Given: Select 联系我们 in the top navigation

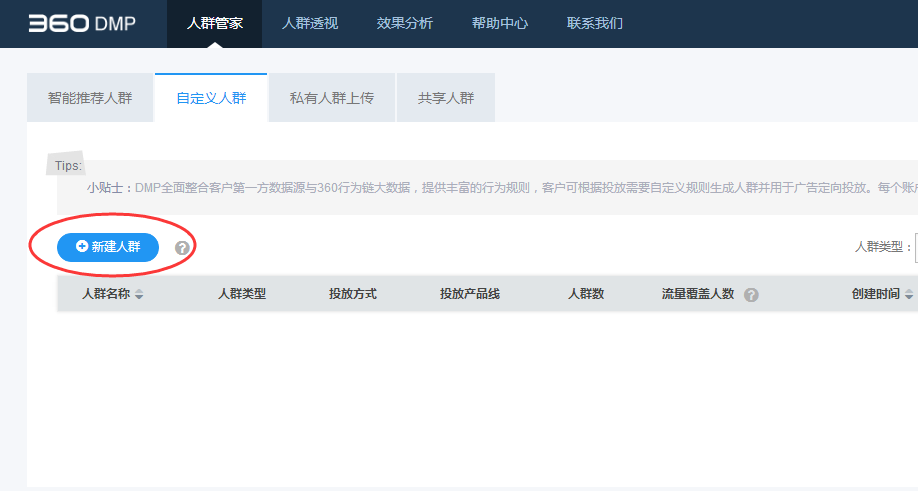Looking at the screenshot, I should tap(595, 24).
